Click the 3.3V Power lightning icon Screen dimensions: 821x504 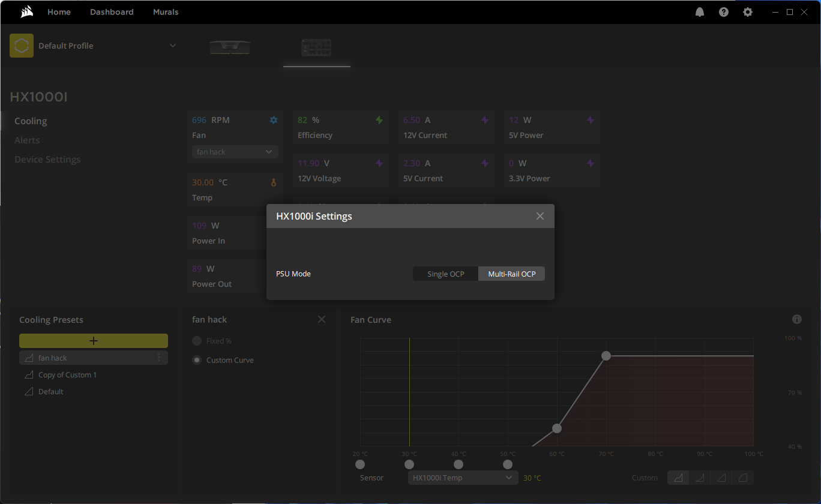point(591,163)
